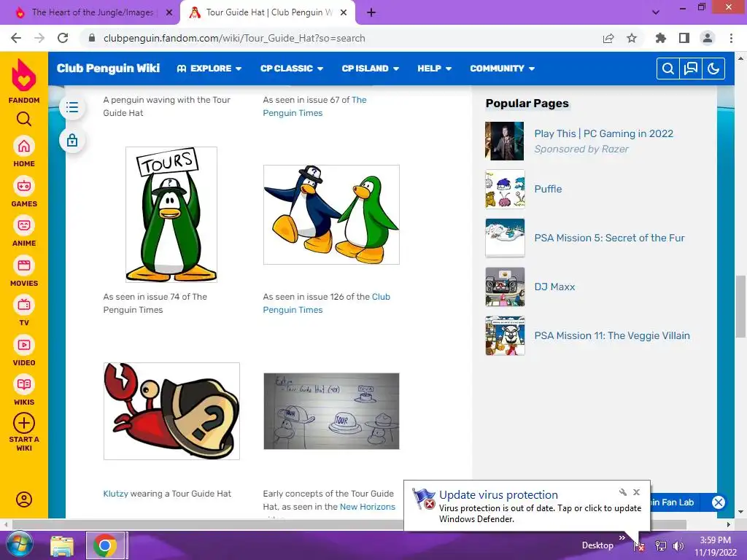
Task: Open the TV section icon
Action: [24, 305]
